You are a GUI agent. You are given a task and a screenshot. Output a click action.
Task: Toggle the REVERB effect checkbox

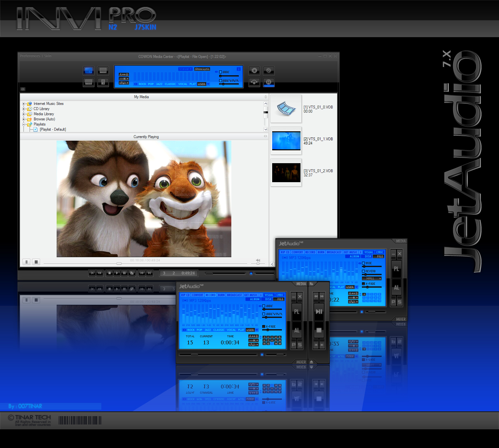point(364,271)
